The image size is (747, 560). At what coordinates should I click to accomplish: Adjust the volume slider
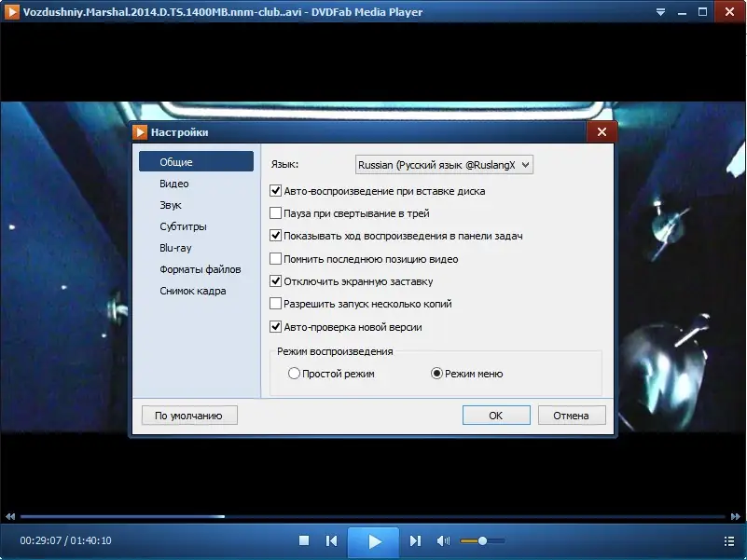482,541
